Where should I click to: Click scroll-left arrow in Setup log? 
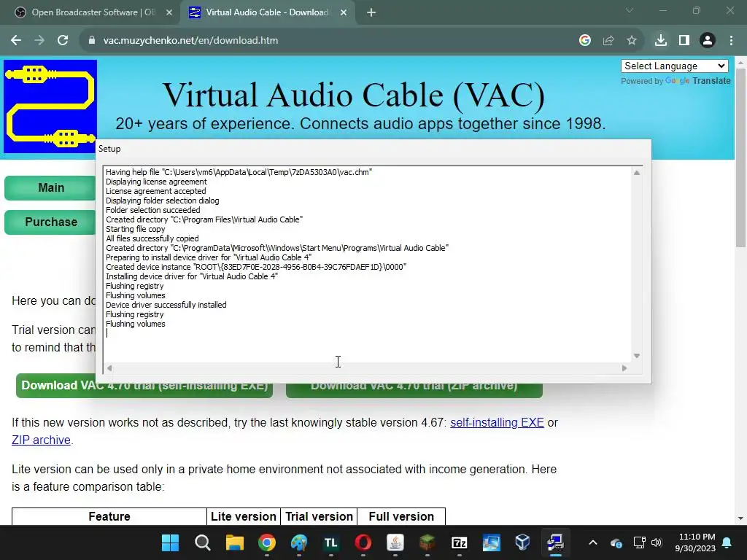(109, 368)
